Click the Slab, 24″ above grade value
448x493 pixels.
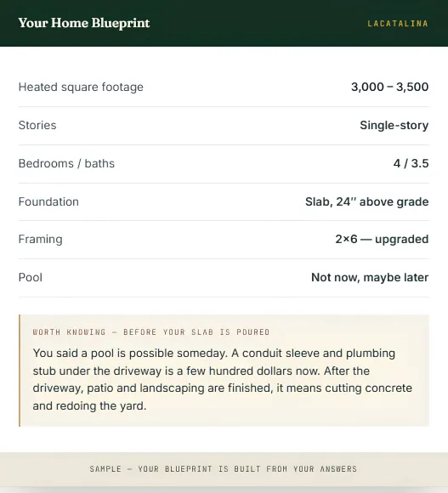point(367,201)
